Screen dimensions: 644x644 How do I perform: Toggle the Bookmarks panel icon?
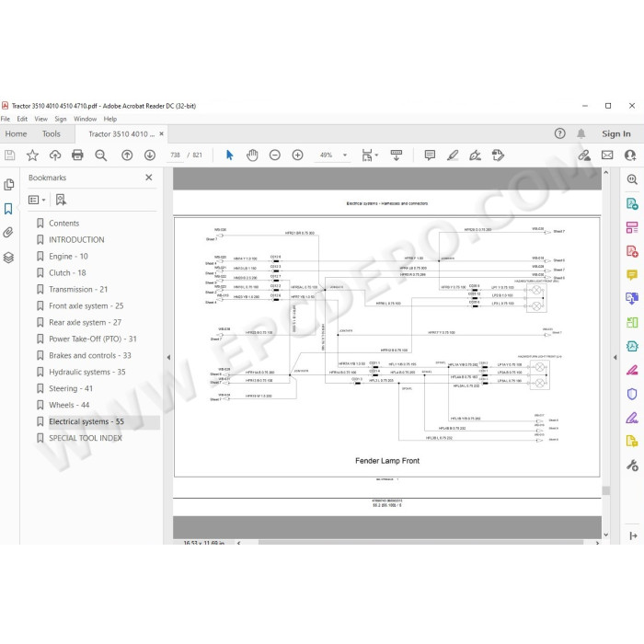click(x=8, y=209)
